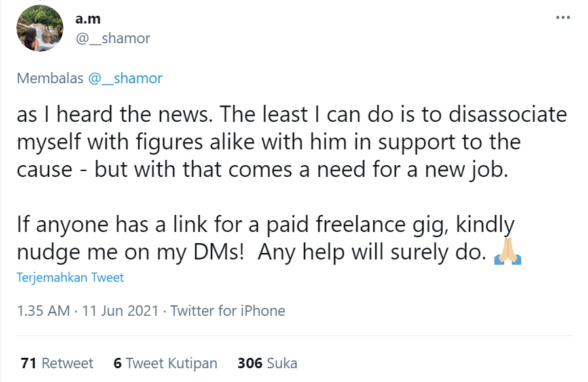
Task: Open the @__shamor mention after Membalas
Action: coord(125,79)
